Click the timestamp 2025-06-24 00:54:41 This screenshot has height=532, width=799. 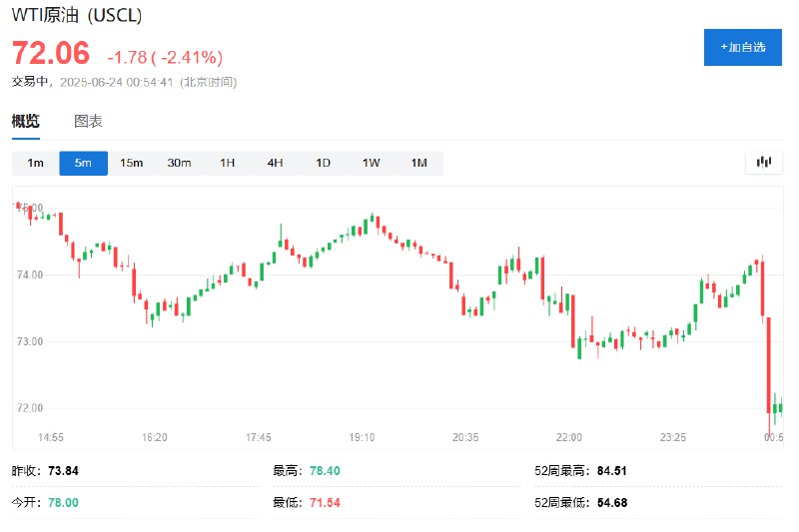pos(117,82)
